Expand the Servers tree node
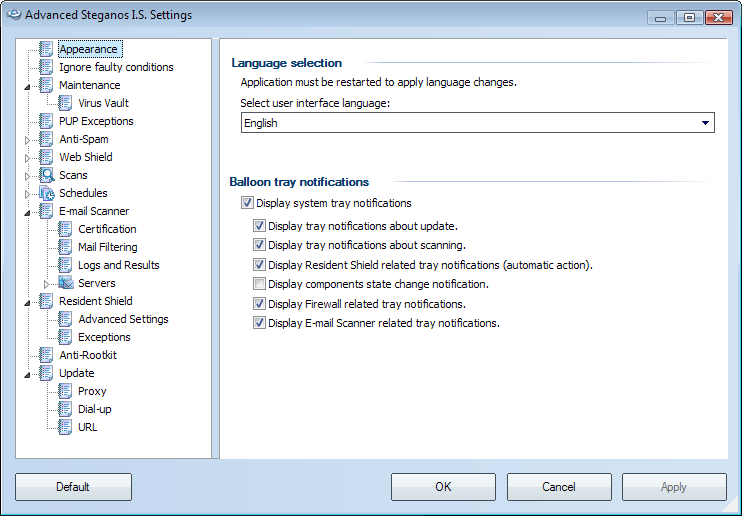 point(46,284)
